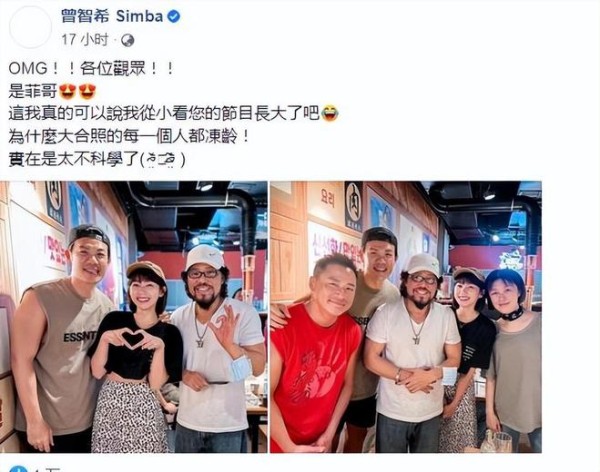This screenshot has width=600, height=472.
Task: Click the blue like reaction icon below photos
Action: tap(18, 469)
